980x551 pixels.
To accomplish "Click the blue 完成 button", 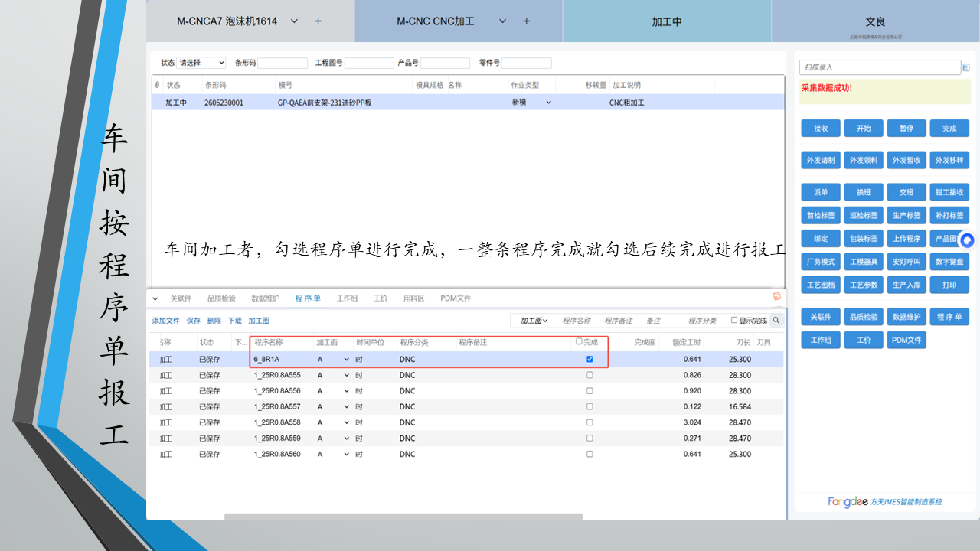I will [x=949, y=129].
